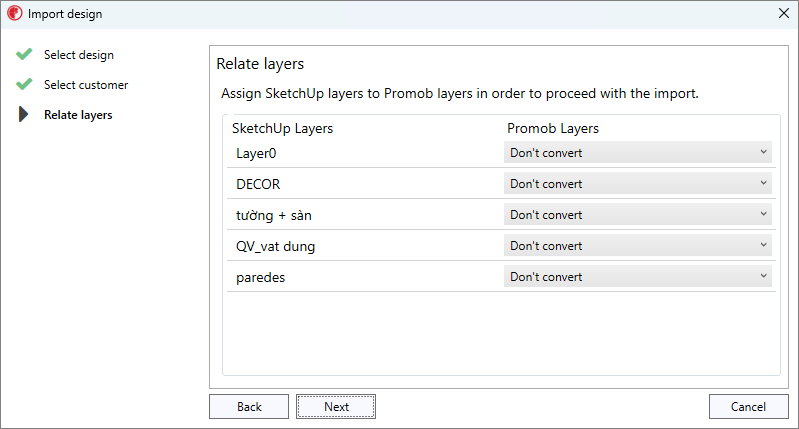Close the Import design dialog

tap(783, 14)
